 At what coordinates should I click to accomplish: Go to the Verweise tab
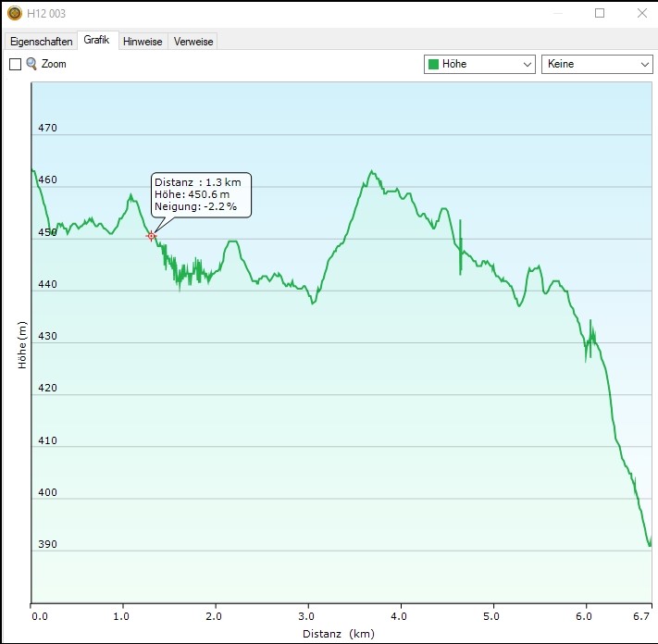pos(192,42)
